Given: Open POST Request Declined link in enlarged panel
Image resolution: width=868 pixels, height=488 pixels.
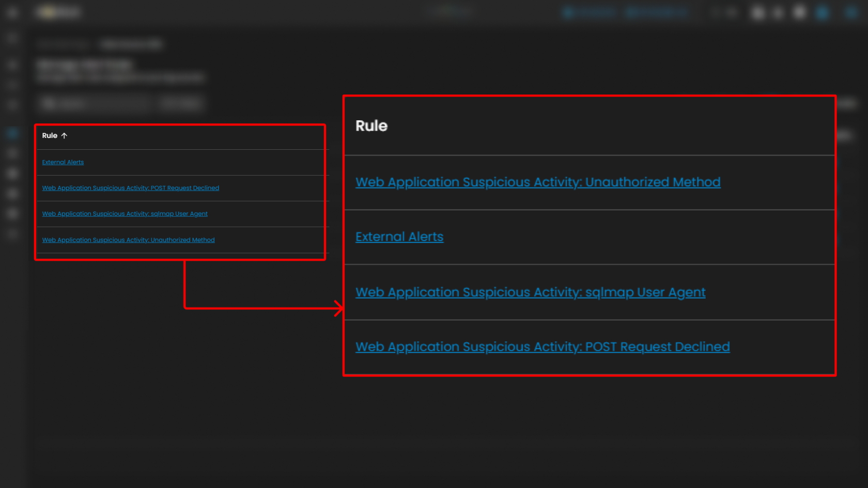Looking at the screenshot, I should point(542,347).
